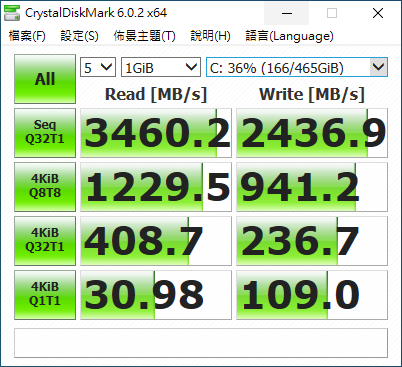This screenshot has height=367, width=402.
Task: Close the CrystalDiskMark window
Action: 378,13
